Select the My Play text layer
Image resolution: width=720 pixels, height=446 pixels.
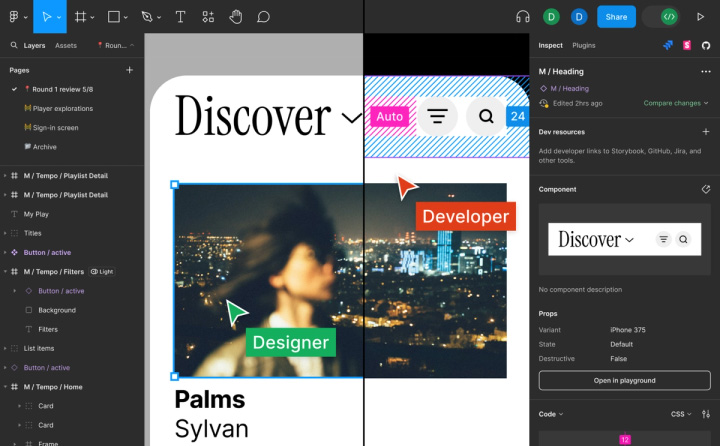[x=36, y=214]
